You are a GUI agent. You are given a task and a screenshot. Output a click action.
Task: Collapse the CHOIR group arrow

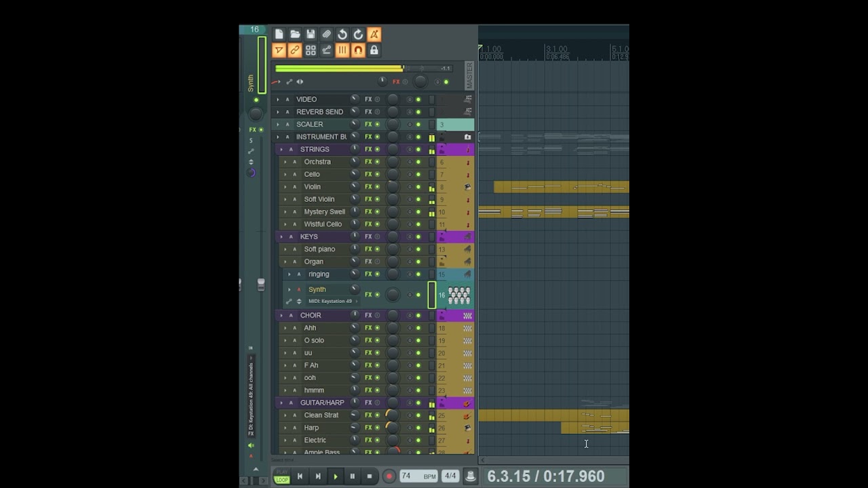click(x=281, y=315)
